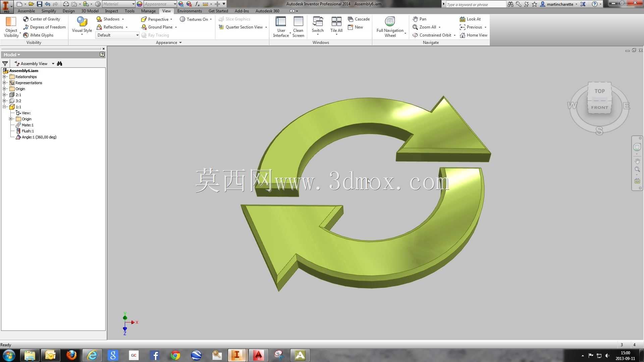Switch to 3D Model tab
The image size is (644, 362).
tap(90, 11)
